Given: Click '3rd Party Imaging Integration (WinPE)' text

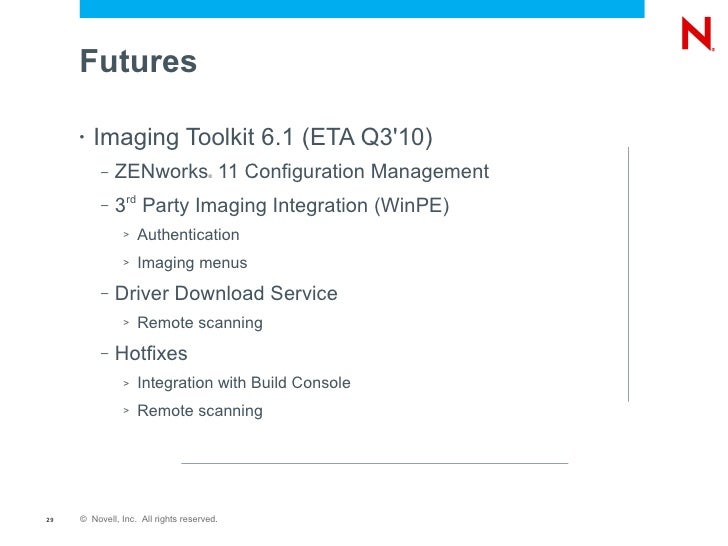Looking at the screenshot, I should click(282, 205).
